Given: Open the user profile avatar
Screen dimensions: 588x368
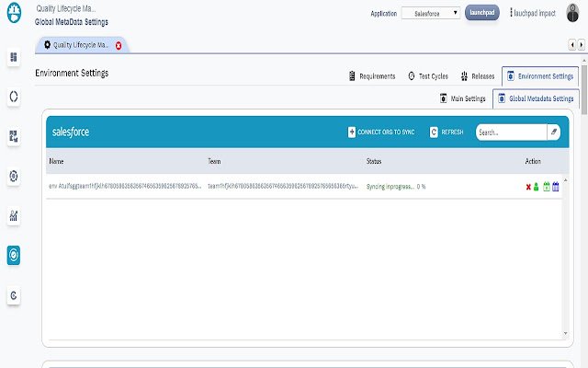Looking at the screenshot, I should click(x=572, y=13).
